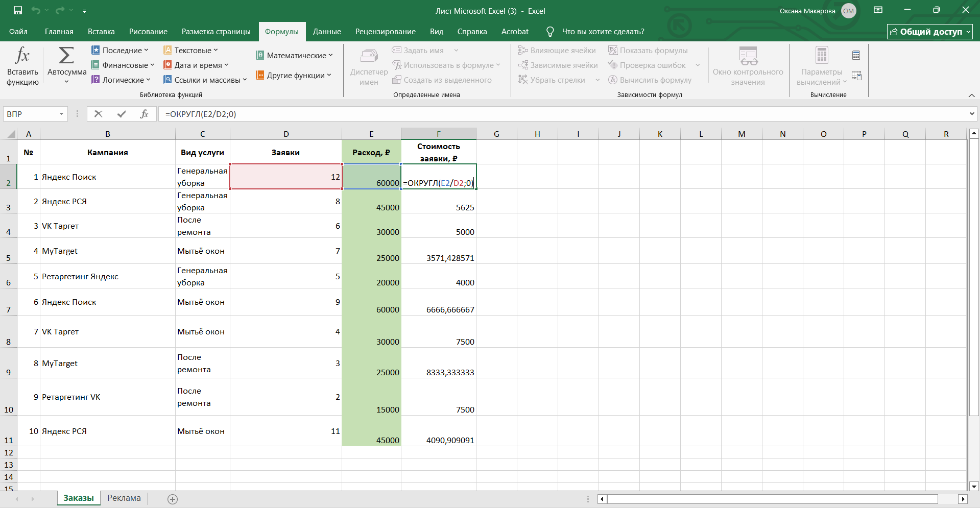Expand the formula bar
Viewport: 980px width, 508px height.
coord(971,114)
